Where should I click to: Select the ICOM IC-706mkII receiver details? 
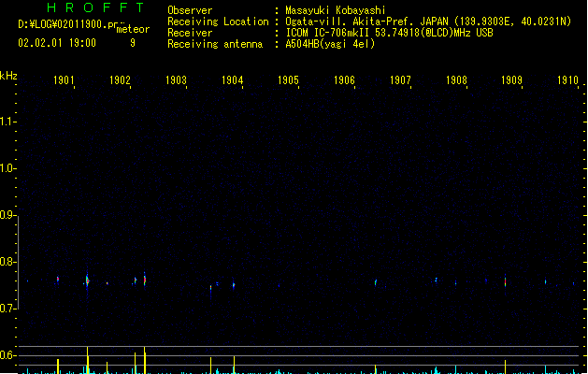click(x=389, y=33)
